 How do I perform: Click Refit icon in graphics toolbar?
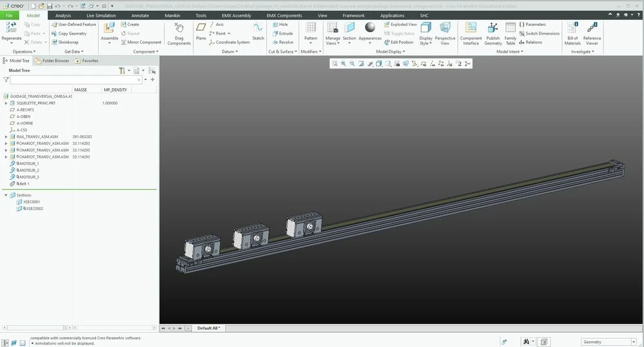click(x=335, y=64)
